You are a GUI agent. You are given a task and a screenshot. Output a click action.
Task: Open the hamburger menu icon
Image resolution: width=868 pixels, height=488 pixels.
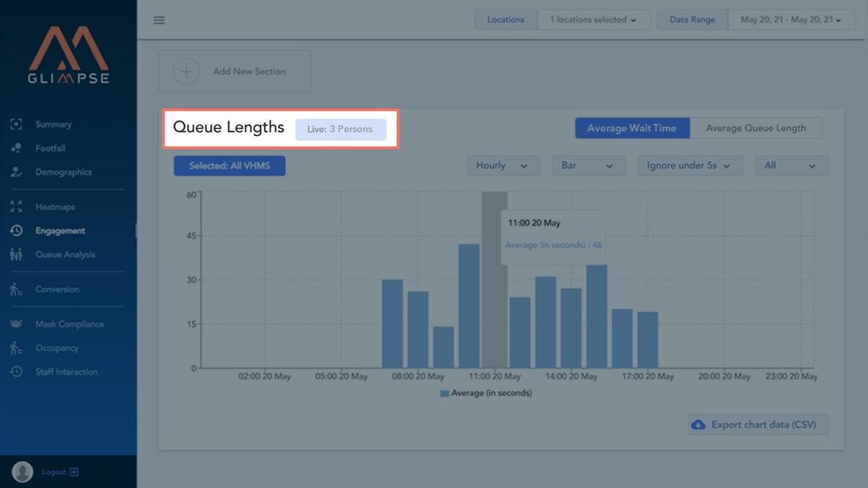[x=159, y=20]
